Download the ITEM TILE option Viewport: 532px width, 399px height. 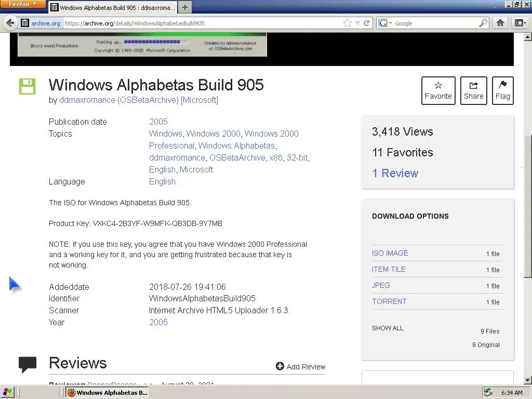[389, 270]
